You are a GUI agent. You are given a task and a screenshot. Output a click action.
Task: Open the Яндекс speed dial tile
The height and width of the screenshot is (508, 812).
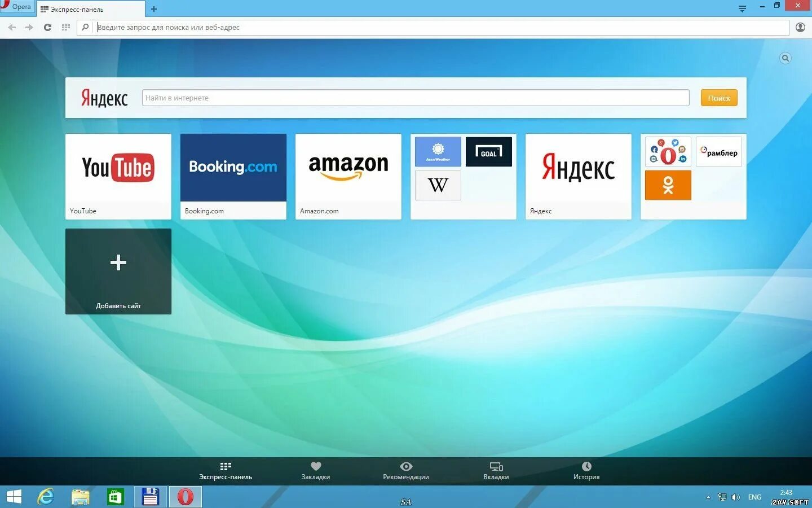point(579,177)
